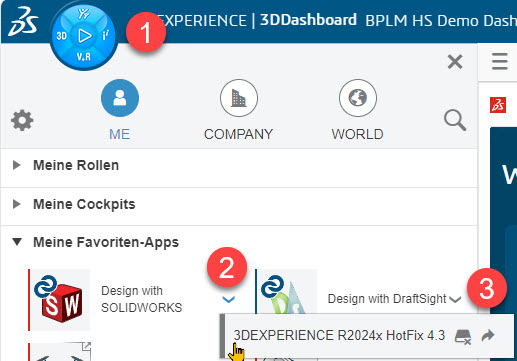Open search with magnifier icon
Screen dimensions: 517x361
pos(455,120)
